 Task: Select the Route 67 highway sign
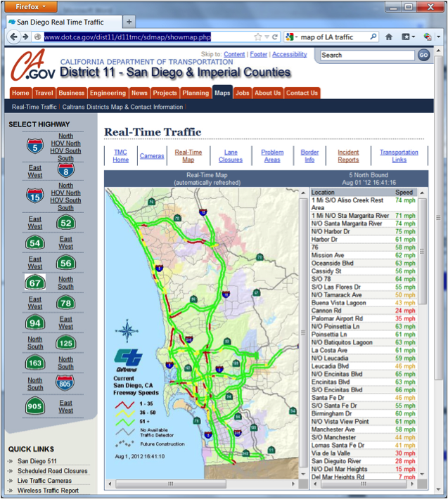[35, 283]
